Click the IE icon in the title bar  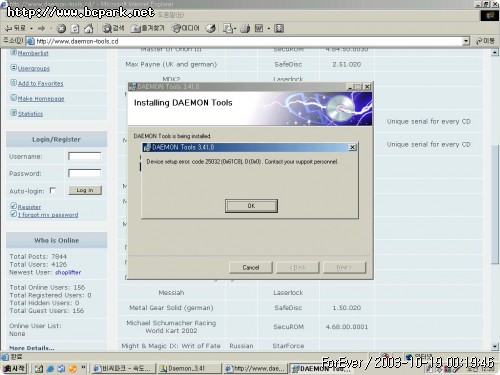click(4, 4)
